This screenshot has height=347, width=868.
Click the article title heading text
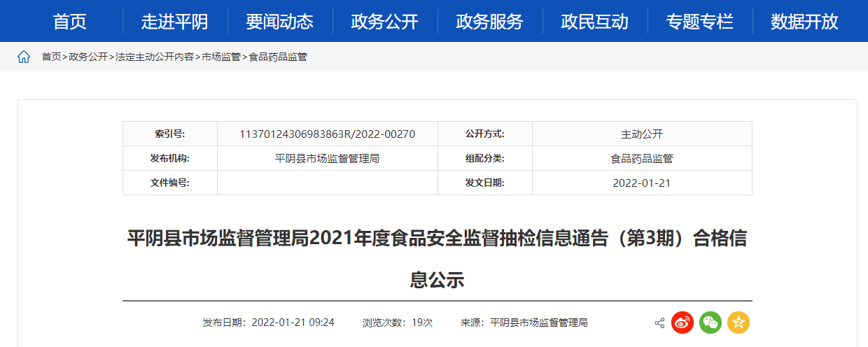click(437, 239)
